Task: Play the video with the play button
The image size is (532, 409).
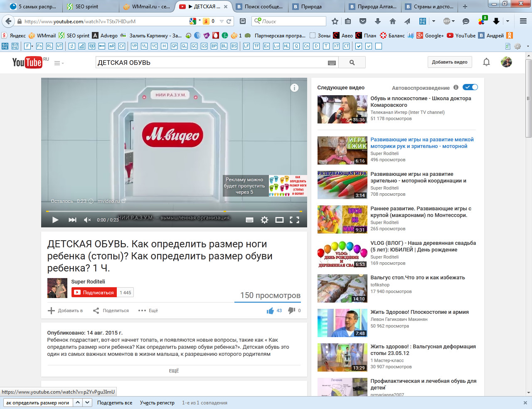Action: click(55, 220)
